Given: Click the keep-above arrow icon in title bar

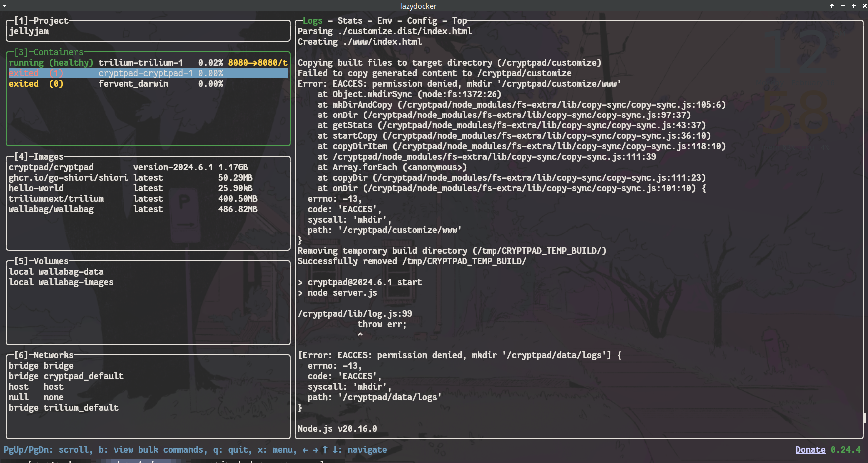Looking at the screenshot, I should [832, 6].
